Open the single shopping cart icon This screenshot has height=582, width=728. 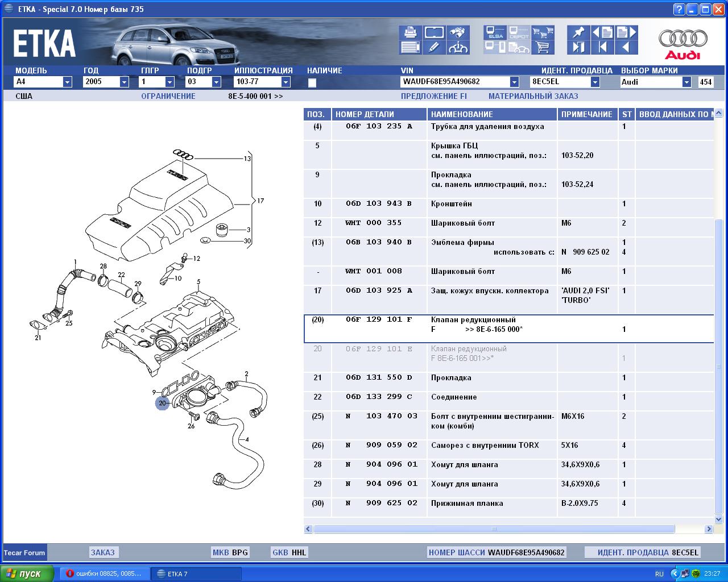[x=543, y=47]
